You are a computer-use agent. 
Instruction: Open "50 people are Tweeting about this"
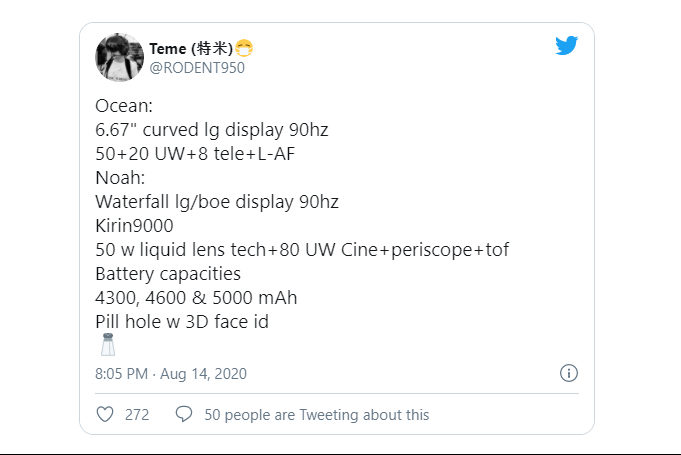[316, 414]
